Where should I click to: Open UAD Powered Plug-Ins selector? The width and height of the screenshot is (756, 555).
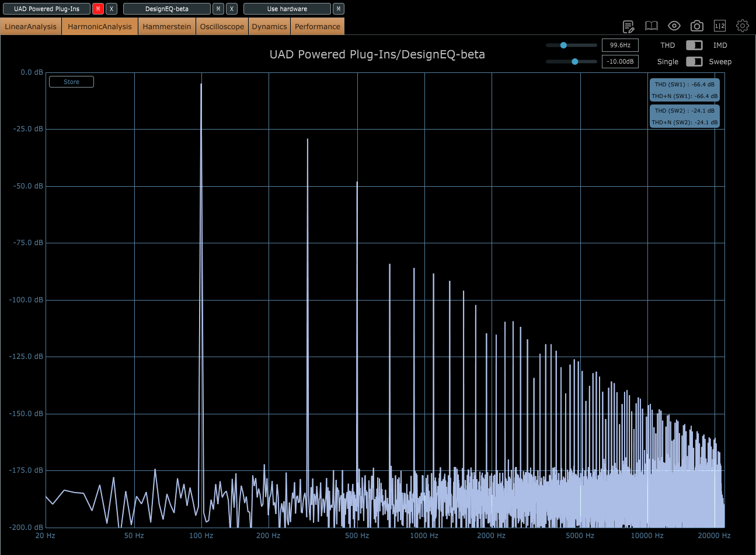46,9
